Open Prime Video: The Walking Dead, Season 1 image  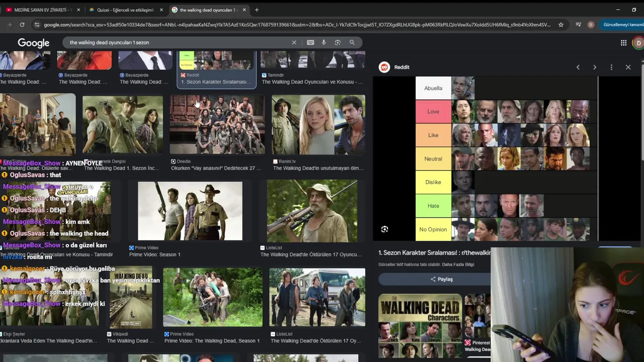[x=212, y=297]
